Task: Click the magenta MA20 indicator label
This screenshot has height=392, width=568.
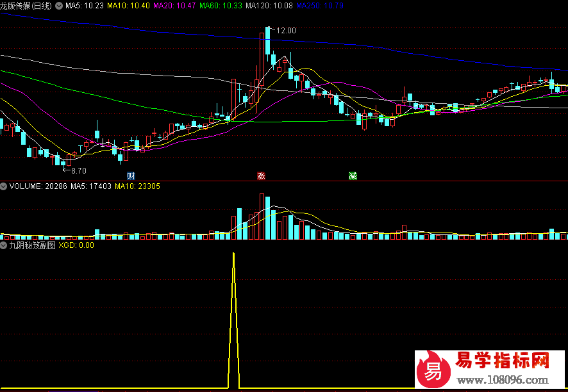Action: pos(174,6)
